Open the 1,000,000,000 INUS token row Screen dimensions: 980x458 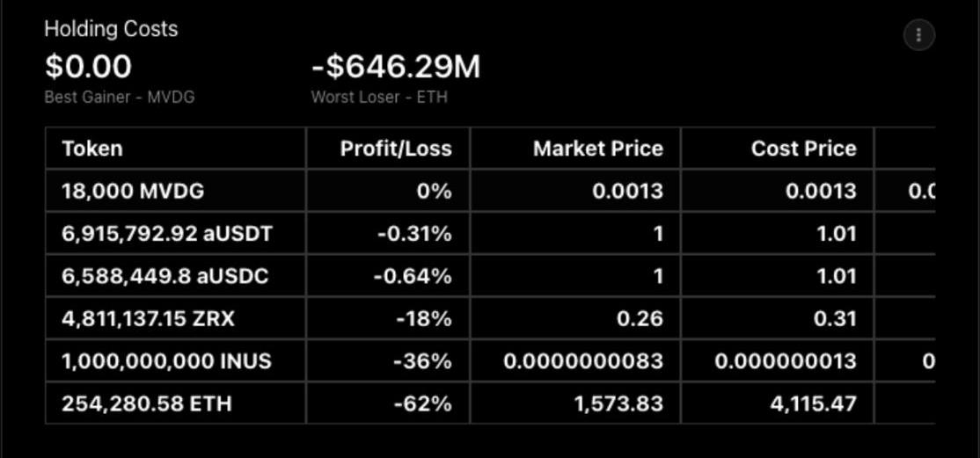point(490,360)
